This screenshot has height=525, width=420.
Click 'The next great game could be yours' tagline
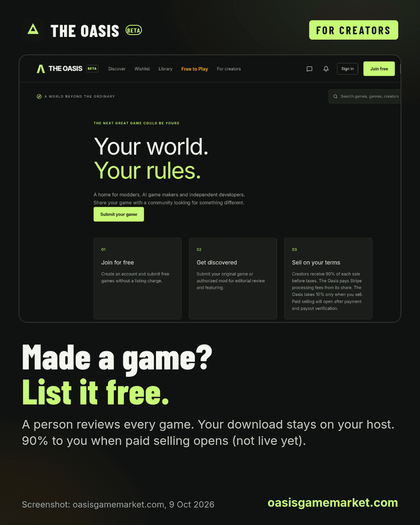pos(136,123)
